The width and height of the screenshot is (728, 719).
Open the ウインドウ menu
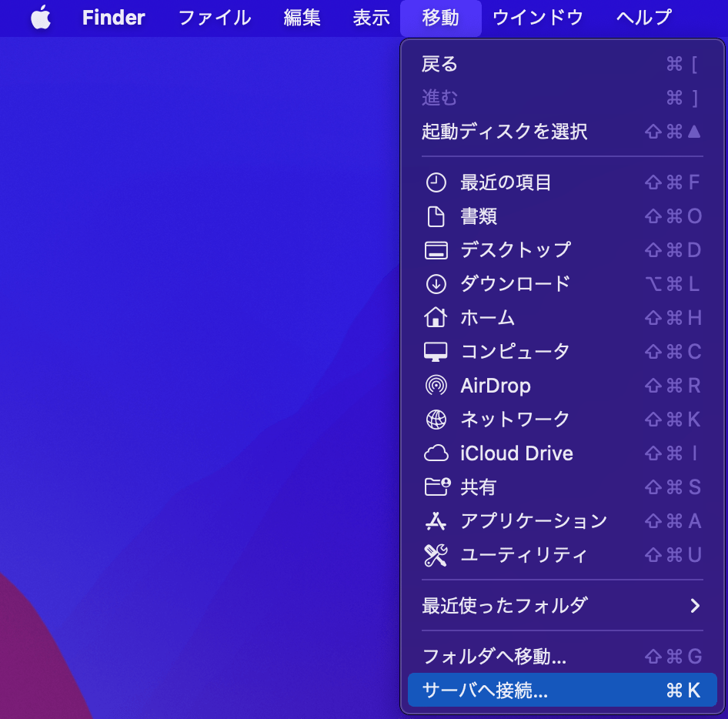[x=538, y=18]
